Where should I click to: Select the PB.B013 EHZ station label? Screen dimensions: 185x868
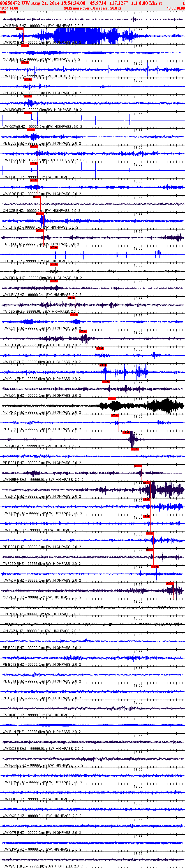tap(42, 665)
